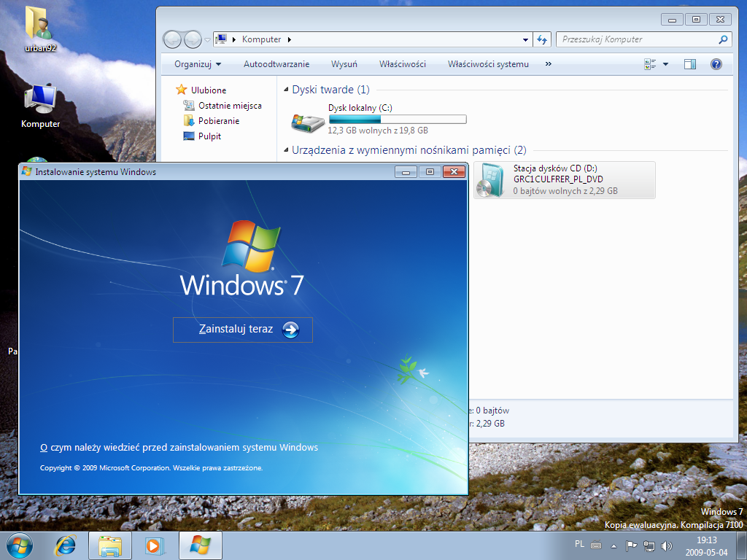Click Zainstaluj teraz install button

242,330
